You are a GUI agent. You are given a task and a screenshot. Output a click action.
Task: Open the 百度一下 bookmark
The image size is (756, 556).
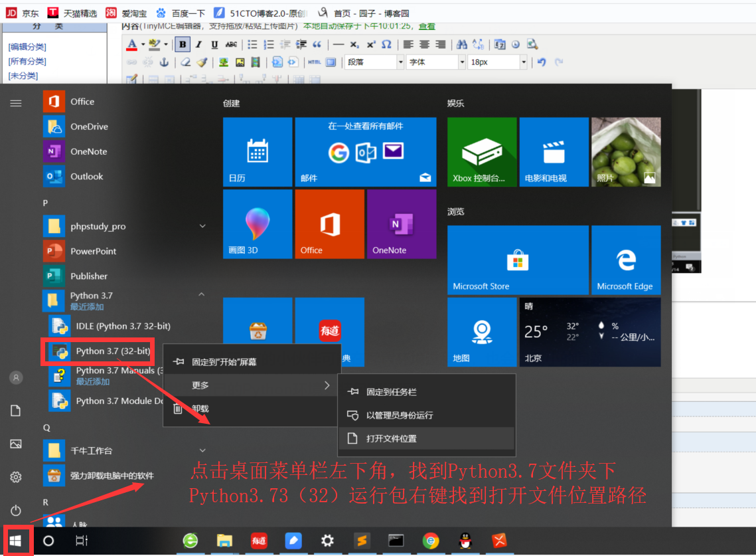point(181,13)
